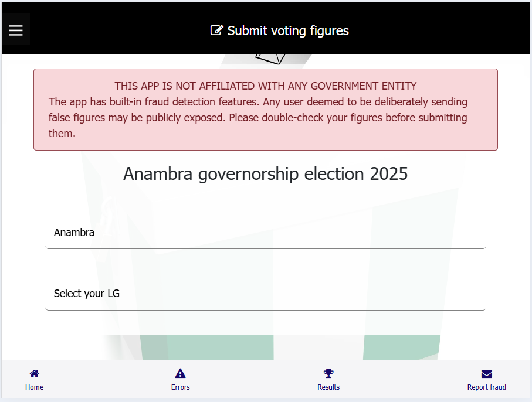Expand the Select your LG dropdown
The width and height of the screenshot is (532, 402).
pos(266,294)
